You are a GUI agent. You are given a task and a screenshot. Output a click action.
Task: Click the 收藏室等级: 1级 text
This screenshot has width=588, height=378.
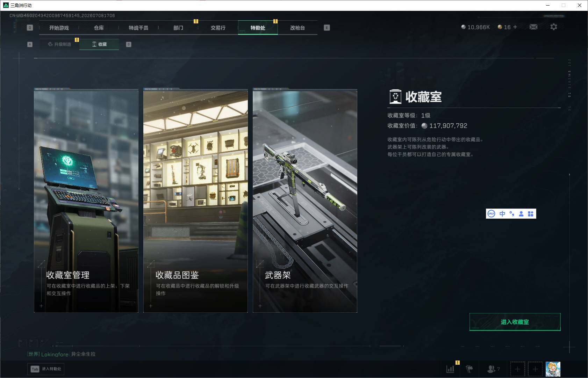click(409, 116)
